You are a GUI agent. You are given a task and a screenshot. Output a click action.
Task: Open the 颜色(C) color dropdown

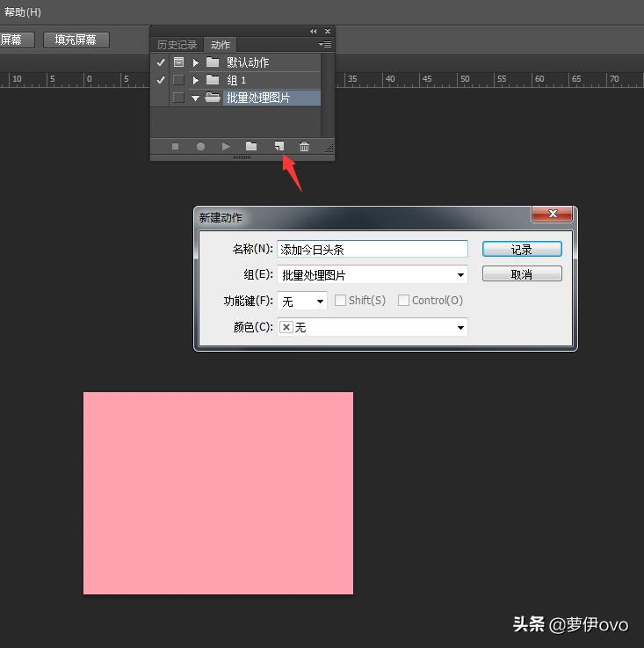372,327
